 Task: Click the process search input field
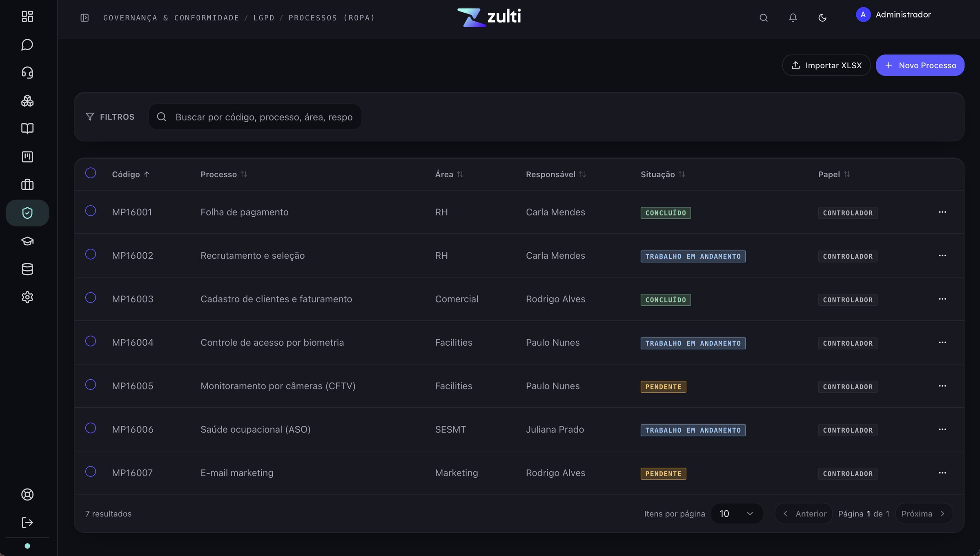[x=255, y=117]
